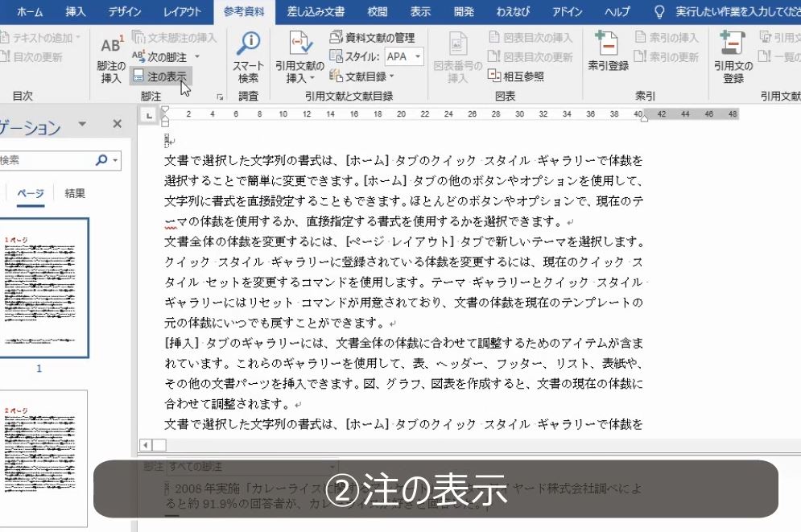Open the 表示 tab
Screen dimensions: 801x532
(420, 11)
